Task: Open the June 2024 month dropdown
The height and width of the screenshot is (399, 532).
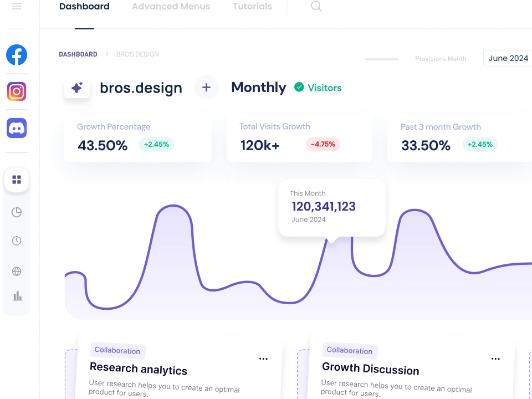Action: [x=508, y=58]
